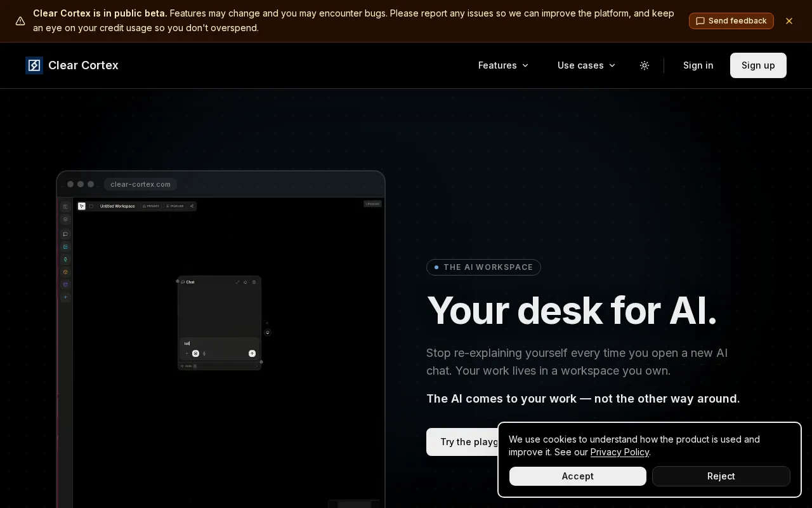Send the chat message with arrow button
812x508 pixels.
tap(252, 354)
